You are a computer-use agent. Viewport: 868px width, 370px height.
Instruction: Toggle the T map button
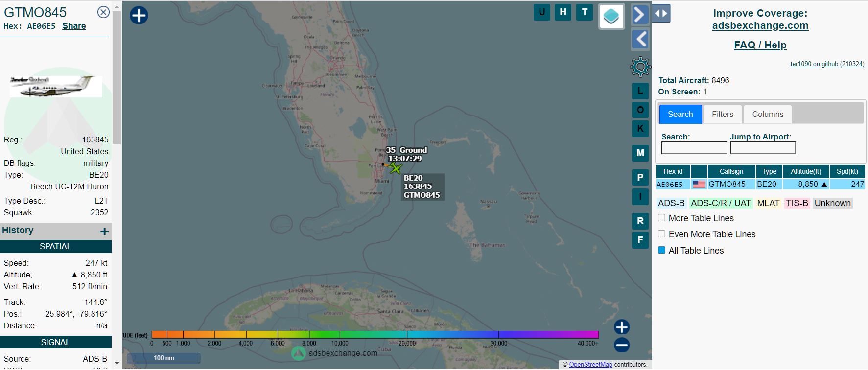585,12
